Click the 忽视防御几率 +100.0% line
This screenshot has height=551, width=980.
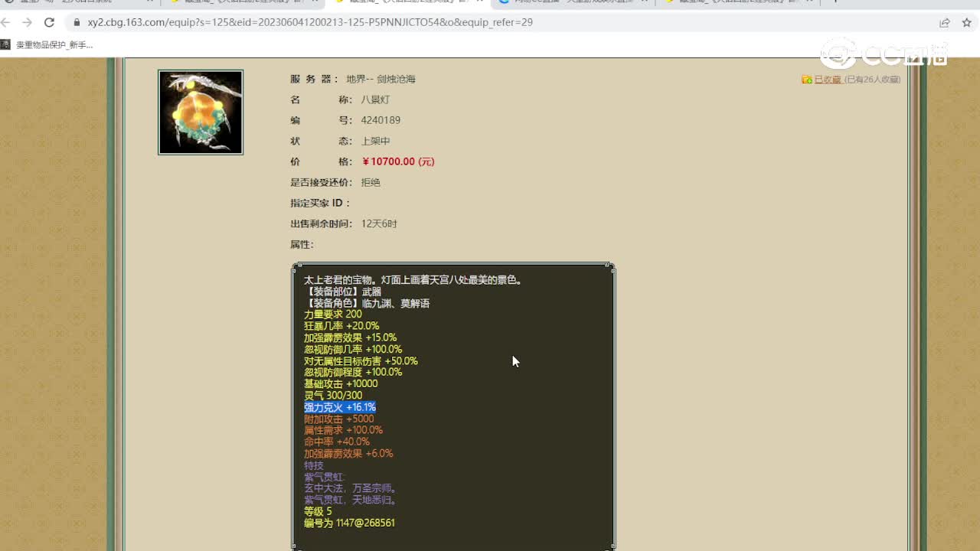pyautogui.click(x=353, y=349)
